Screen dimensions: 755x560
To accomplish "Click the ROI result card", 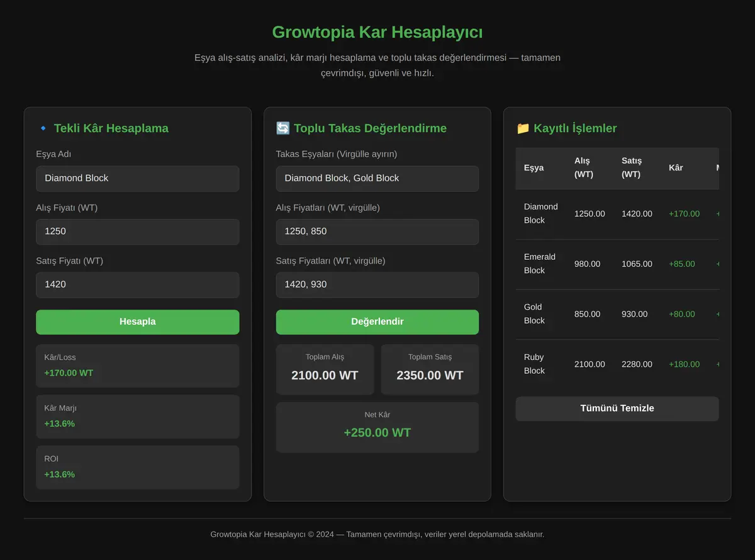I will (x=137, y=468).
